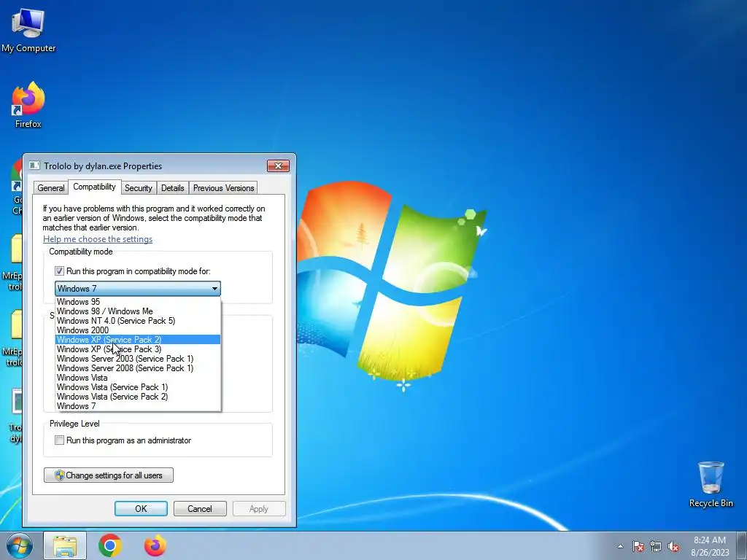
Task: Open the Previous Versions tab
Action: (223, 188)
